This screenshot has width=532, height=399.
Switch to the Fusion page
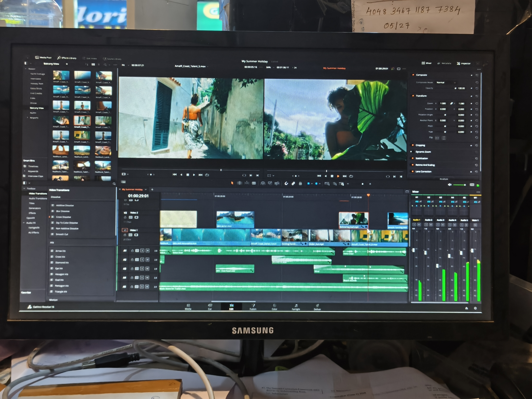pos(253,307)
